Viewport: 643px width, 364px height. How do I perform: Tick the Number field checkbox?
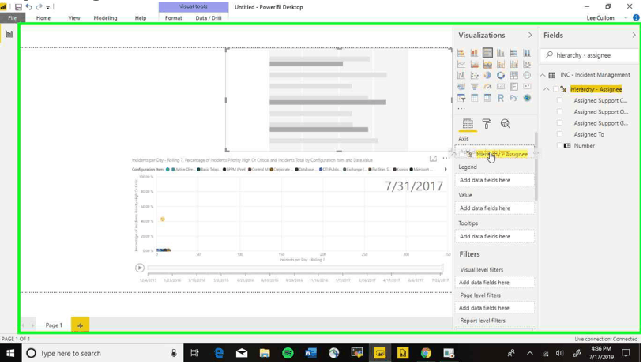click(560, 145)
